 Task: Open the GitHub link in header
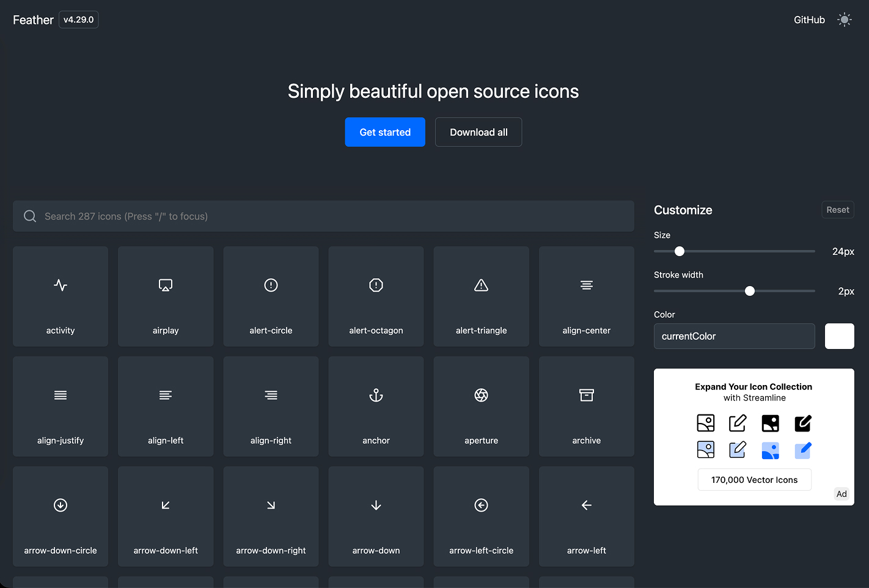point(809,20)
